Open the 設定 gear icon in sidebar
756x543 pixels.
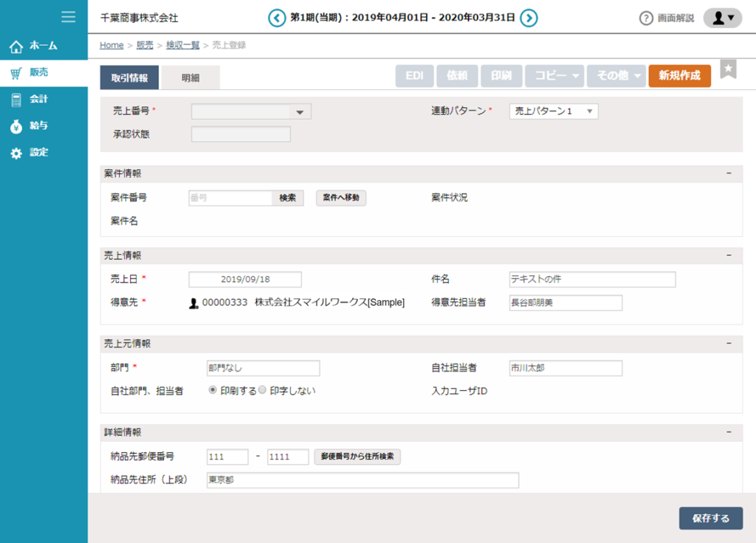pyautogui.click(x=16, y=153)
